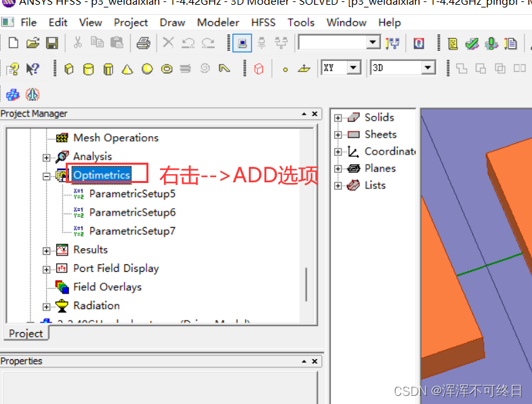Screen dimensions: 532x404
Task: Click the blue 3D component blocks icon
Action: pyautogui.click(x=13, y=95)
